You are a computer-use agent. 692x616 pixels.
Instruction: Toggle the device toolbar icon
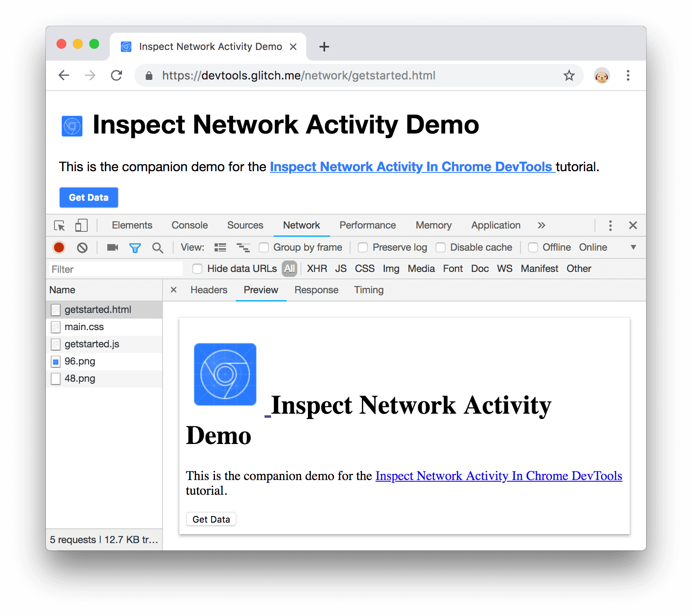81,226
